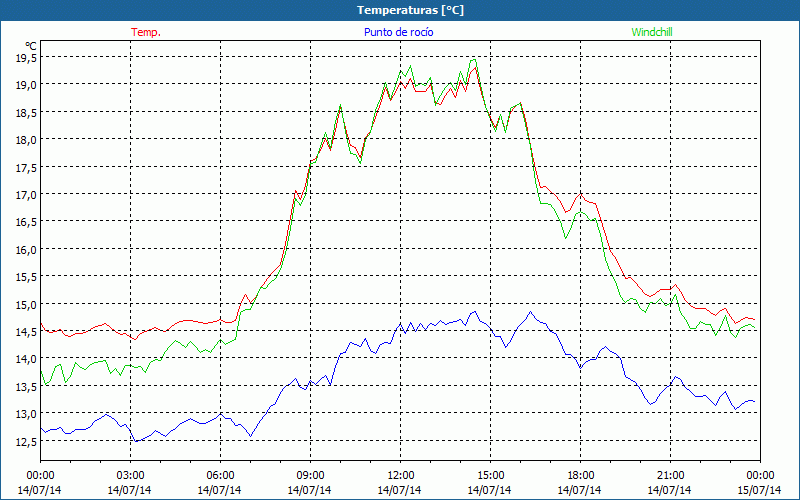Click the 14/07/14 date under 03:00
The width and height of the screenshot is (800, 500).
pyautogui.click(x=129, y=490)
